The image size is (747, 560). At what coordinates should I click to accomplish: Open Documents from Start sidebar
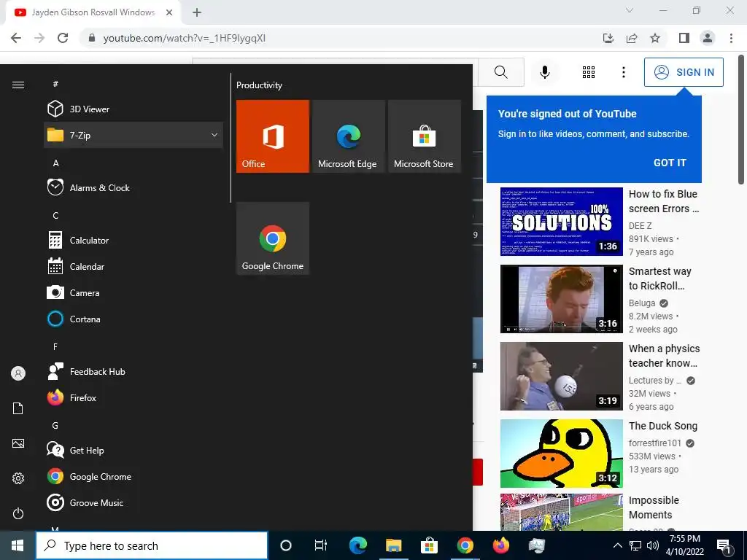[18, 408]
